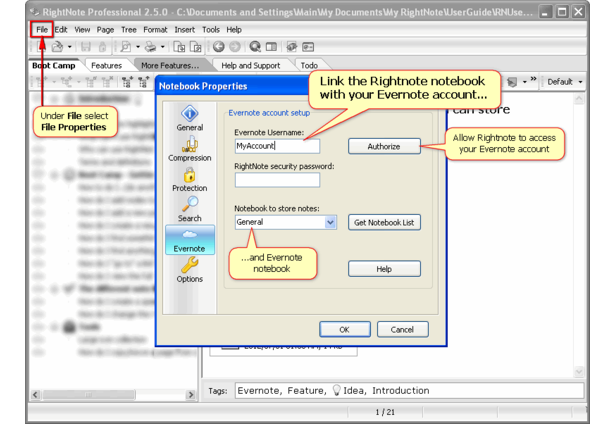Open the Page menu
The image size is (615, 424).
(105, 29)
